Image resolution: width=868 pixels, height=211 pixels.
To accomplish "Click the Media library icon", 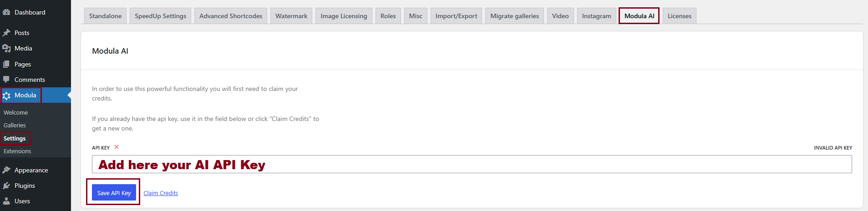I will click(x=6, y=48).
